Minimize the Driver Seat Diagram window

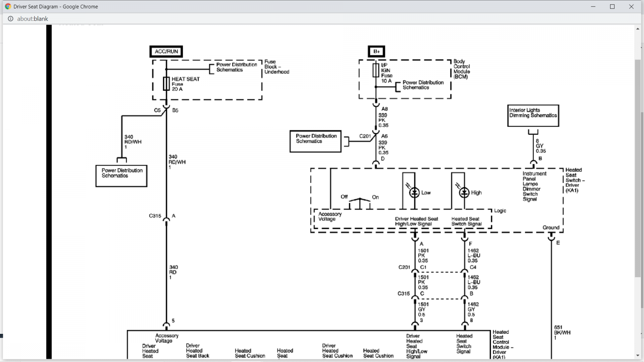pyautogui.click(x=593, y=6)
